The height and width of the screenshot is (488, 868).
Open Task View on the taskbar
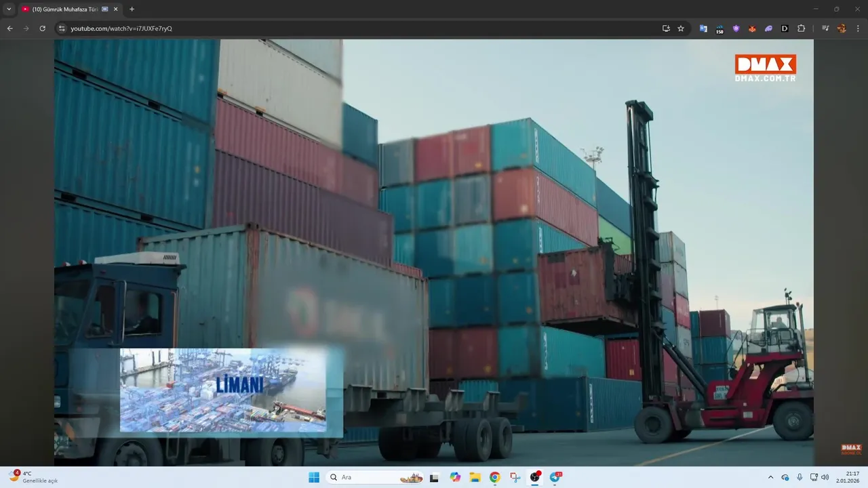coord(435,477)
